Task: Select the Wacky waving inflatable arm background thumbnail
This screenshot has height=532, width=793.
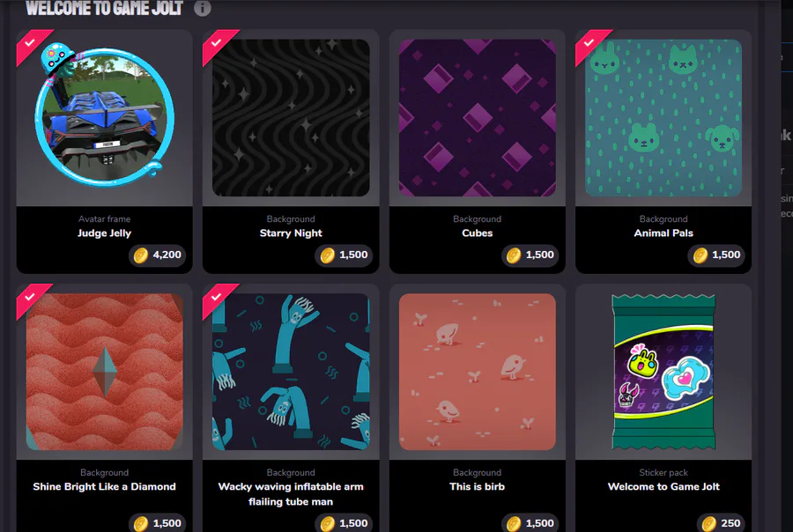Action: coord(291,372)
